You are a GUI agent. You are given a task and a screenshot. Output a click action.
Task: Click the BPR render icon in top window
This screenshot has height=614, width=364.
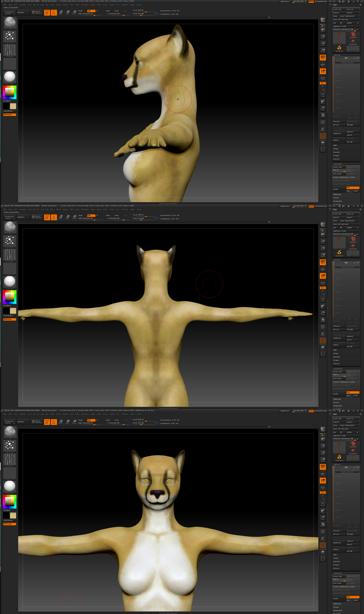tap(323, 20)
